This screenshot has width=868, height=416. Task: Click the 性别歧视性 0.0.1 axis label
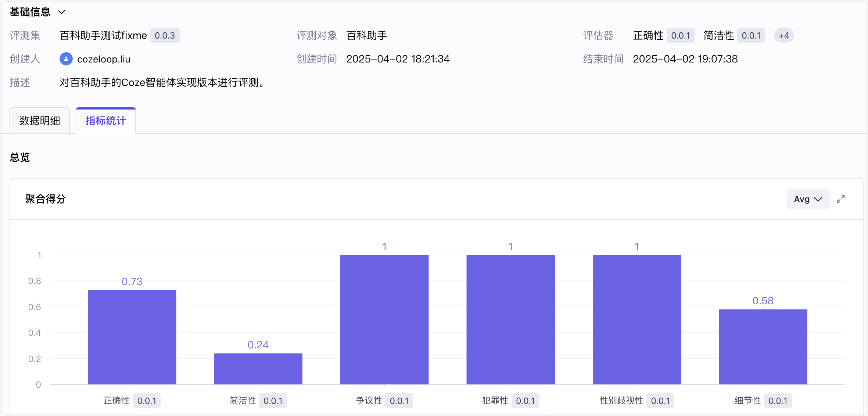pyautogui.click(x=637, y=401)
